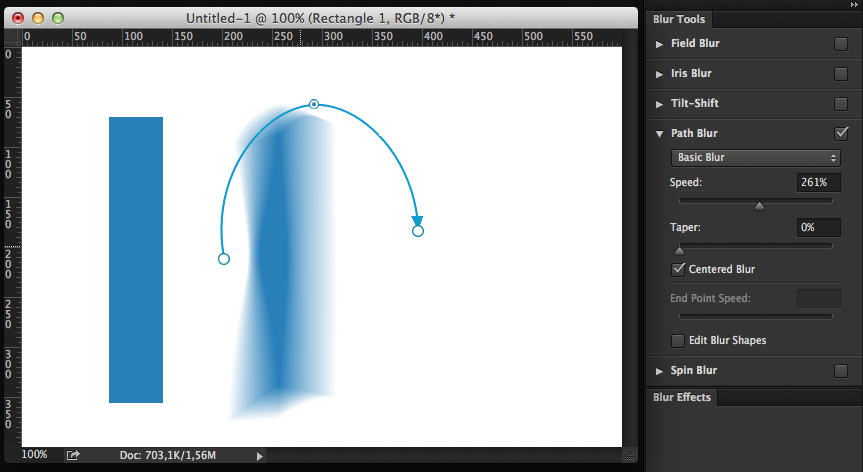
Task: Enable the Field Blur checkbox
Action: 841,44
